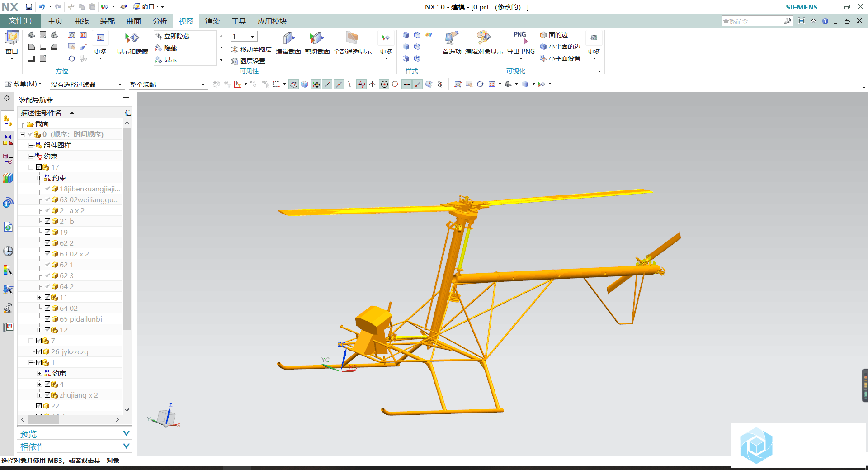Open the File (文件(F)) menu
Image resolution: width=868 pixels, height=470 pixels.
20,21
